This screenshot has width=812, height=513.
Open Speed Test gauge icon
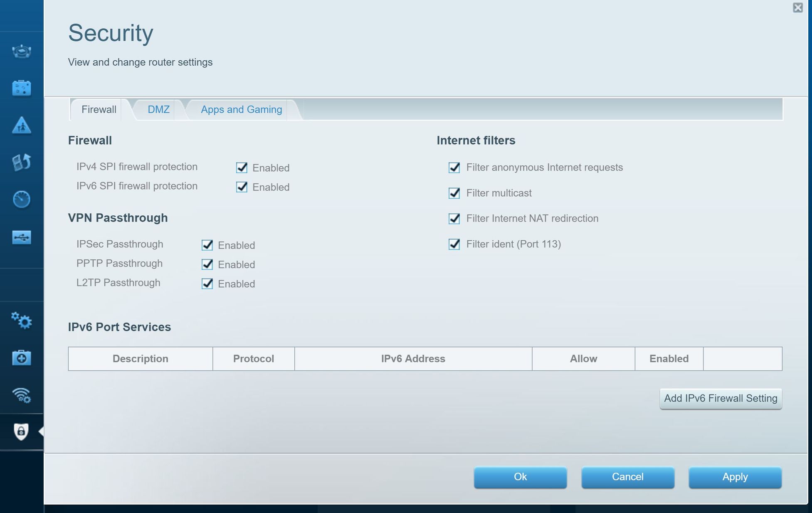click(21, 199)
